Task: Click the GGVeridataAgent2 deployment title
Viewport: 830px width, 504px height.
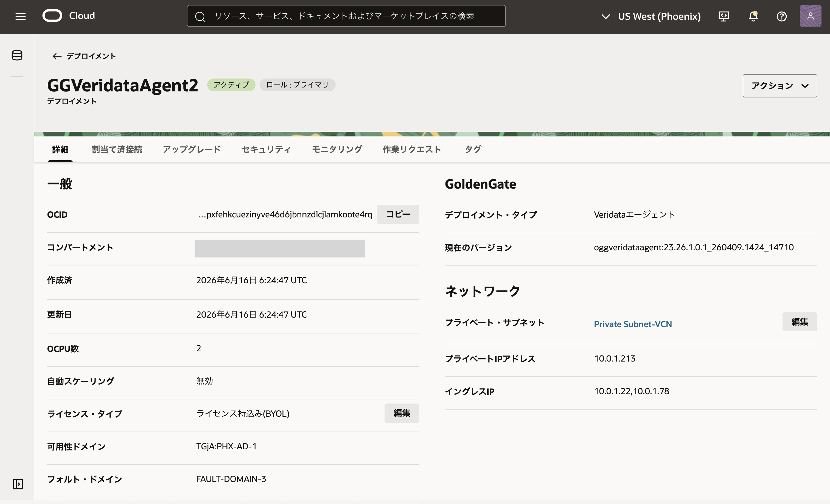Action: pos(123,85)
